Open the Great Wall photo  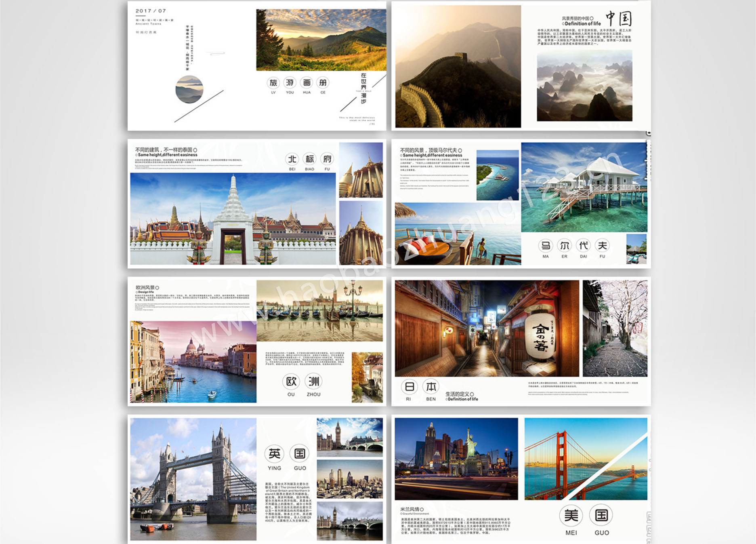point(458,67)
